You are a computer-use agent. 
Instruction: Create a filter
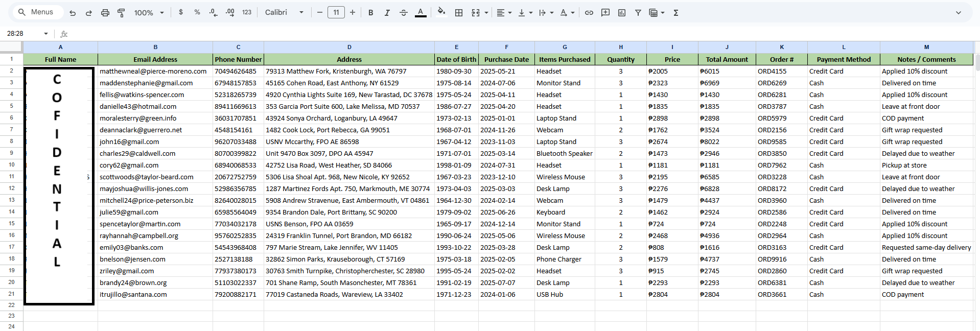pos(638,13)
